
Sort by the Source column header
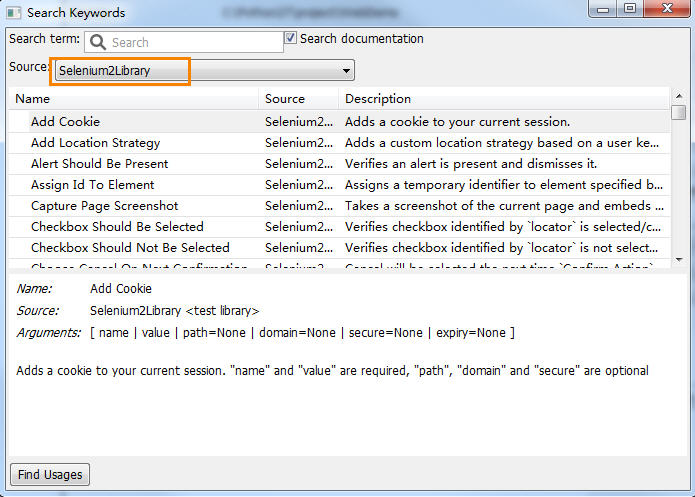299,98
